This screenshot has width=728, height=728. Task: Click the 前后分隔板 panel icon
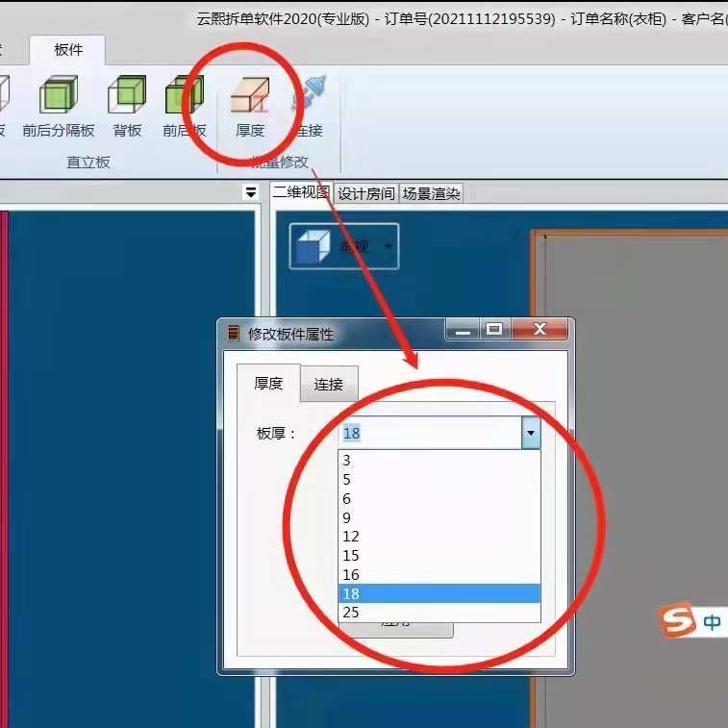tap(58, 96)
